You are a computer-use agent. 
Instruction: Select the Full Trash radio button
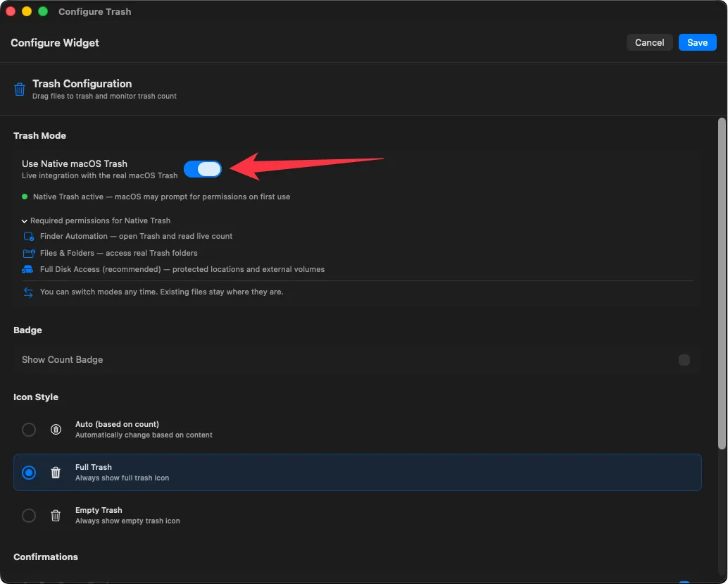tap(29, 473)
